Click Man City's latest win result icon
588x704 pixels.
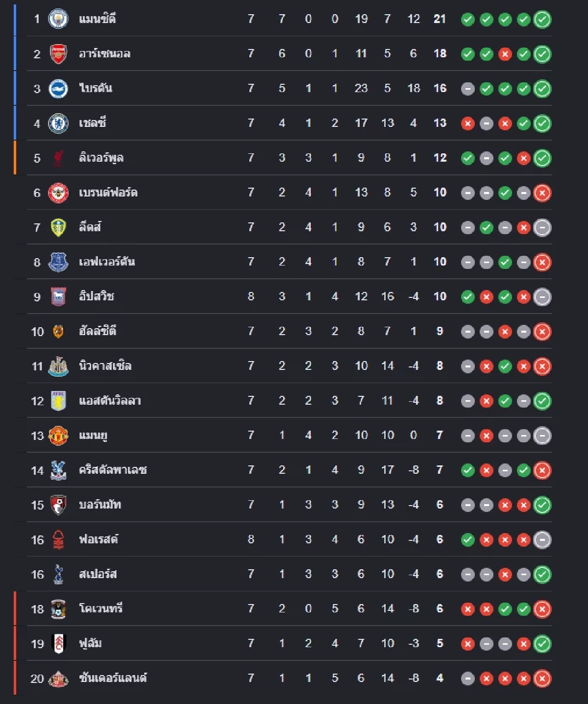[542, 20]
